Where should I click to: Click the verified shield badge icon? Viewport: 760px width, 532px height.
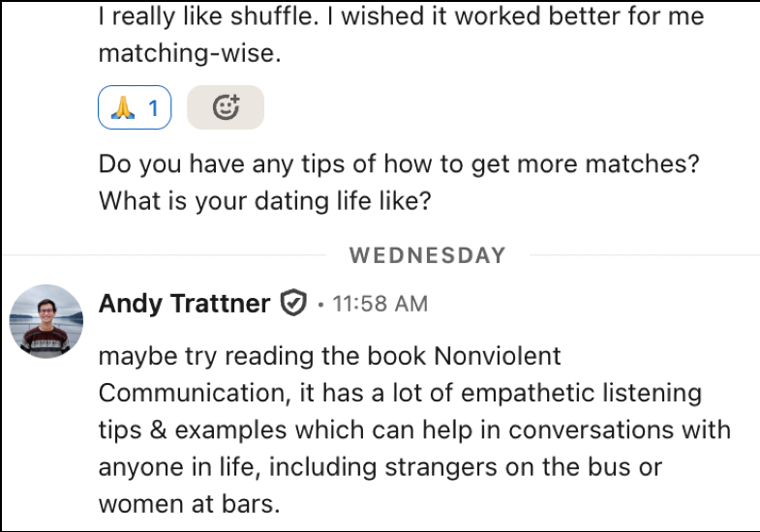pyautogui.click(x=293, y=304)
